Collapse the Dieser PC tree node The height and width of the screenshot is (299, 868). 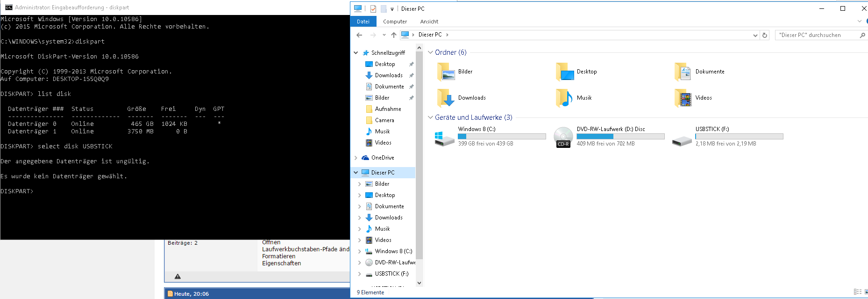click(356, 173)
